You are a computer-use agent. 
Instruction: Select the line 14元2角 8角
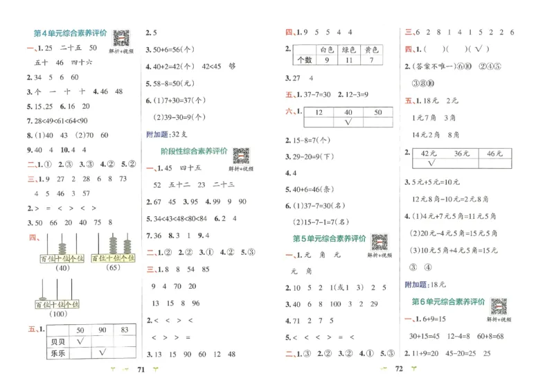click(436, 134)
